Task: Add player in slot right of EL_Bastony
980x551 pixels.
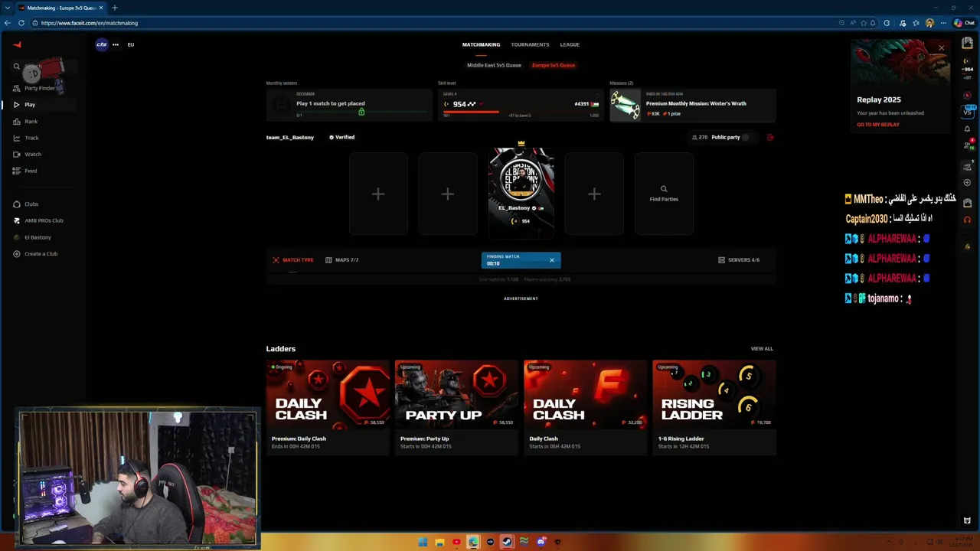Action: [x=594, y=194]
